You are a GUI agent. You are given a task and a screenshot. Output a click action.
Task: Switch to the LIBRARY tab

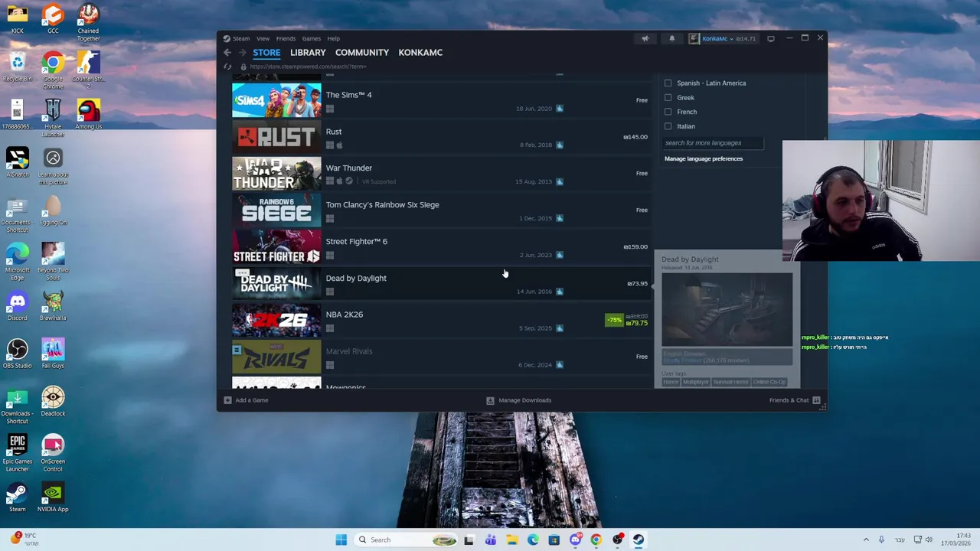pyautogui.click(x=308, y=53)
